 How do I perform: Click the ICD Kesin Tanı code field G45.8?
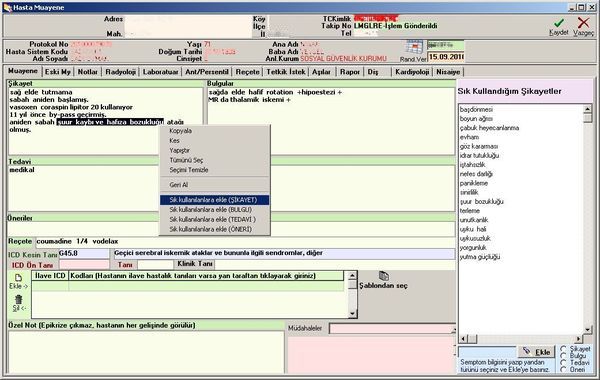point(84,253)
